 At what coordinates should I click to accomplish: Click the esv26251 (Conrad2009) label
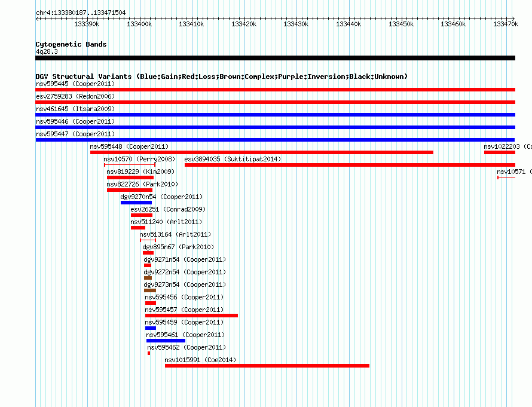click(x=168, y=209)
